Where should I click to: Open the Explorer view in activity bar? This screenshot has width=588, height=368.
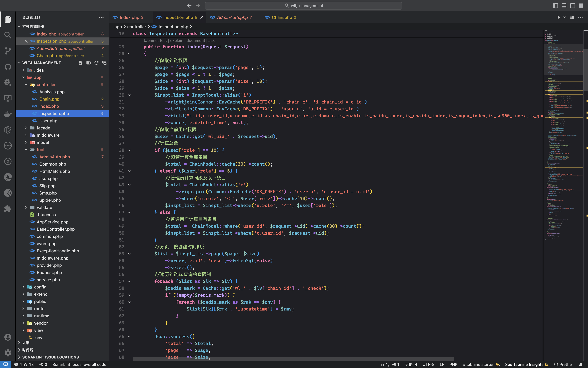point(8,19)
